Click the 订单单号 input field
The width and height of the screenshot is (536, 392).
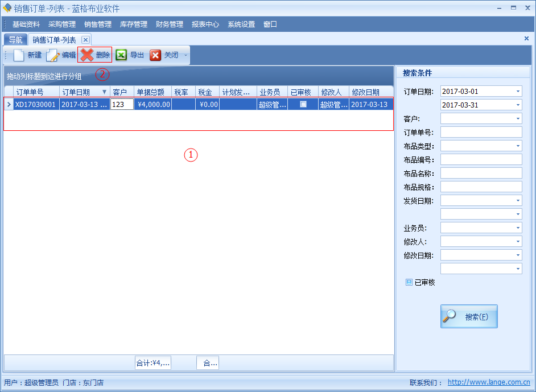481,133
